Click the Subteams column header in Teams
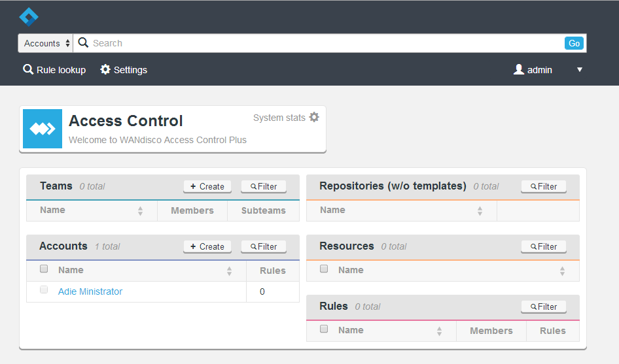 [x=263, y=210]
